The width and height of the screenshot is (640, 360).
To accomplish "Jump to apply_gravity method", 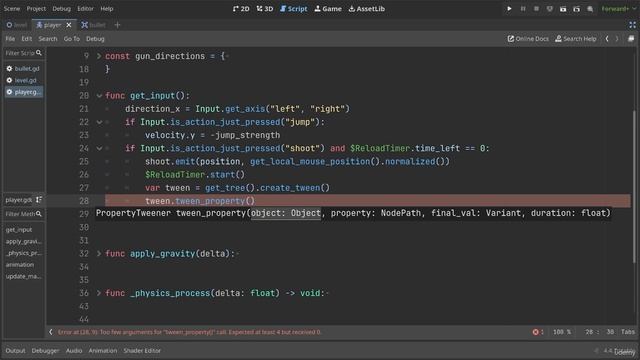I will point(24,242).
